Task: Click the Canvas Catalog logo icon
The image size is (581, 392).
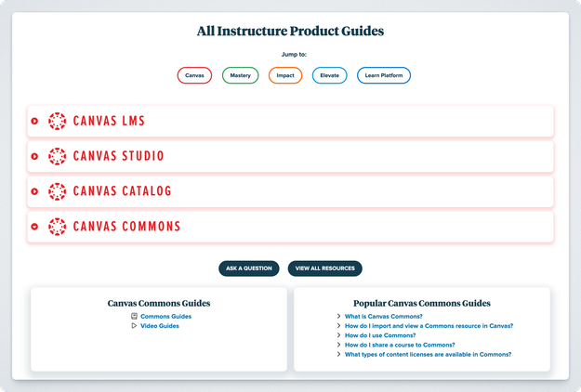Action: coord(58,191)
